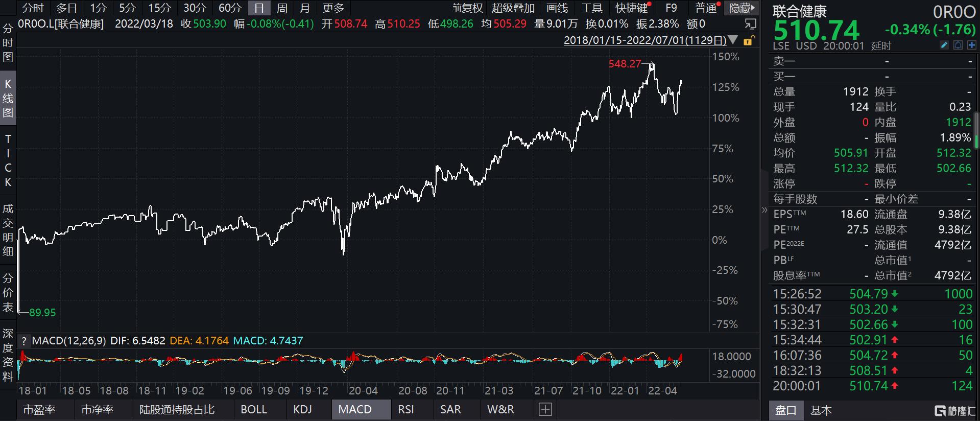The image size is (980, 421).
Task: Select the 分时 timeframe tab
Action: pyautogui.click(x=33, y=8)
